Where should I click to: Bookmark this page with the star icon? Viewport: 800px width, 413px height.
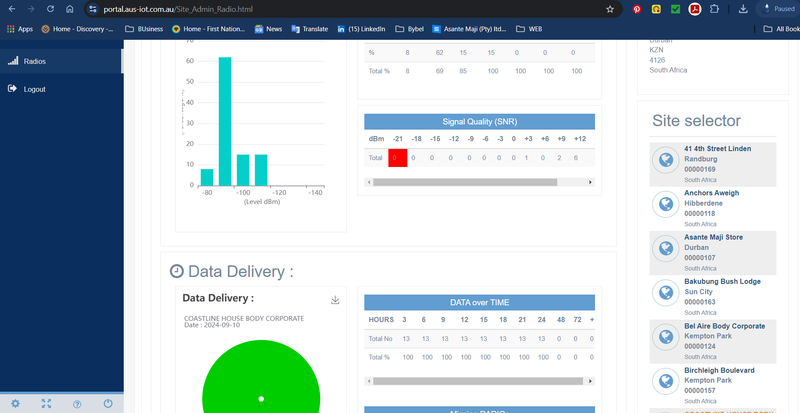click(x=610, y=9)
